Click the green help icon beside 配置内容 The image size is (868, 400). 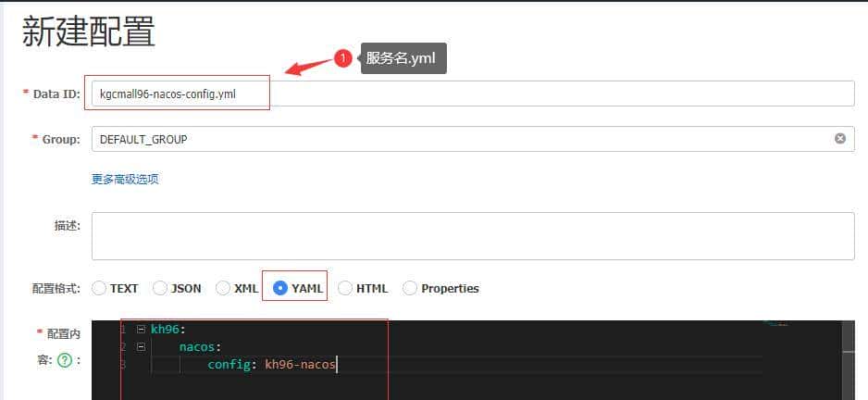click(65, 361)
